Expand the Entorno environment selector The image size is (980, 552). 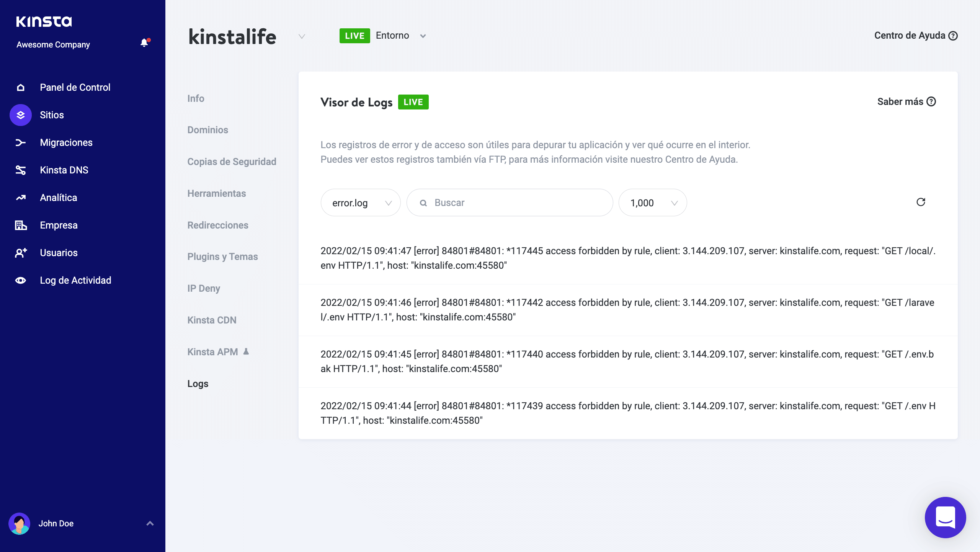(423, 36)
